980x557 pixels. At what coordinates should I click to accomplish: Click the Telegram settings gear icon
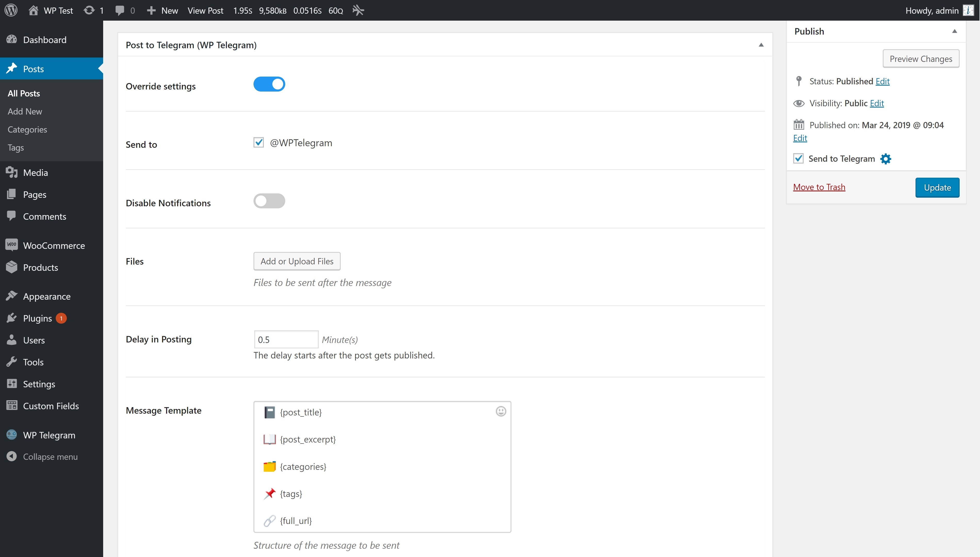(x=886, y=159)
